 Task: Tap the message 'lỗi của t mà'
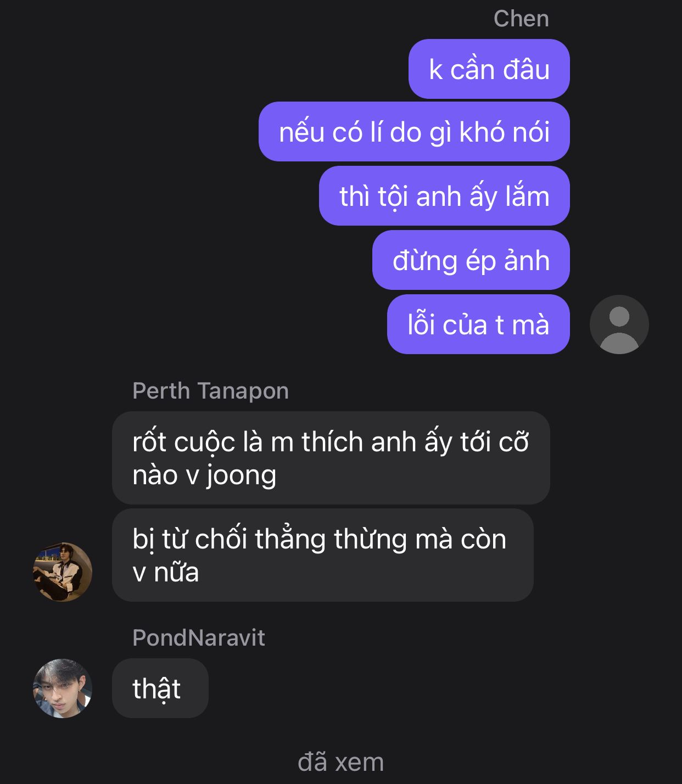coord(478,324)
